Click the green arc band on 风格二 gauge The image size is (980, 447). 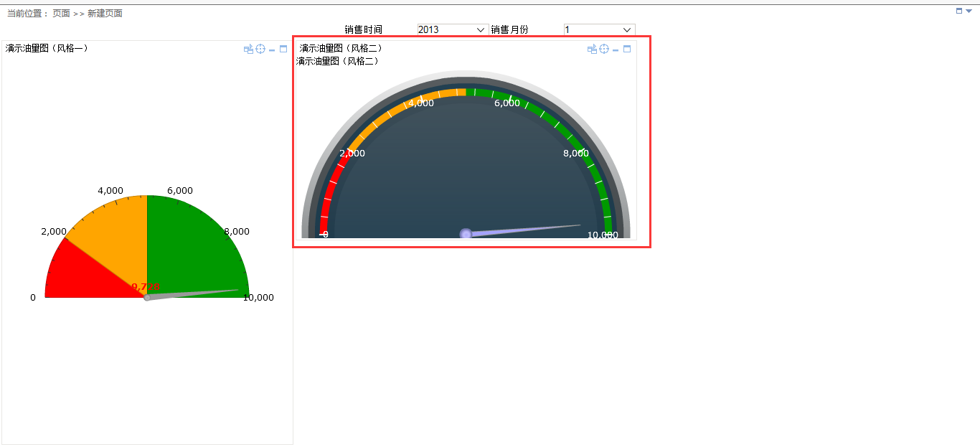567,133
